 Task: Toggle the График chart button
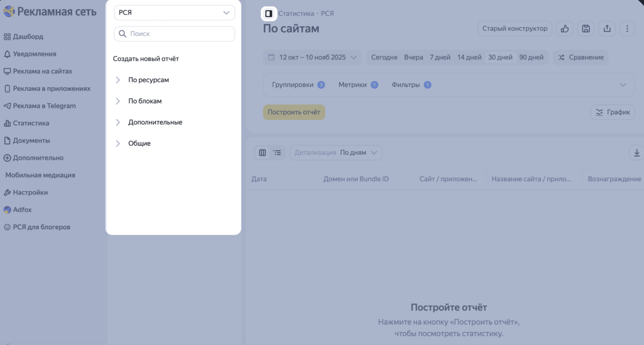[x=613, y=112]
